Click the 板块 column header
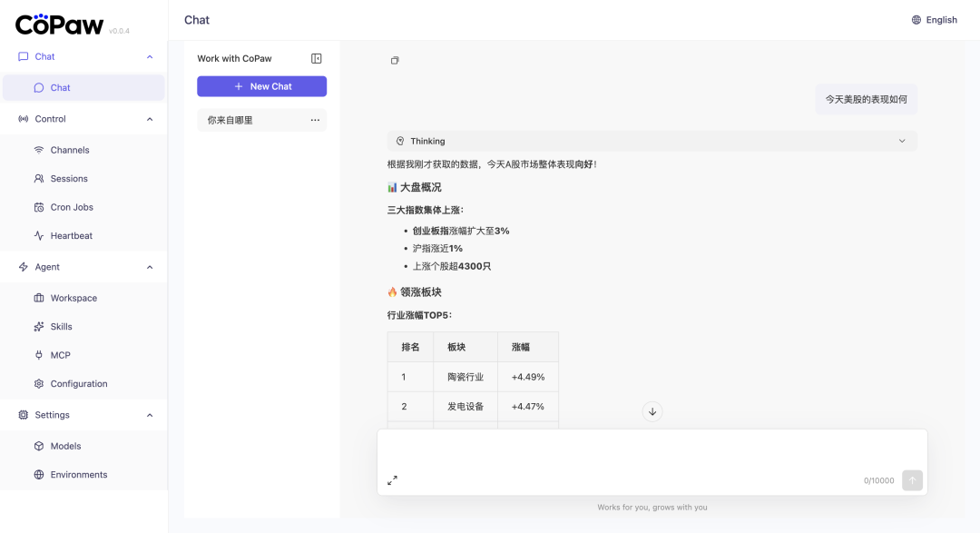Viewport: 980px width, 533px height. point(465,347)
